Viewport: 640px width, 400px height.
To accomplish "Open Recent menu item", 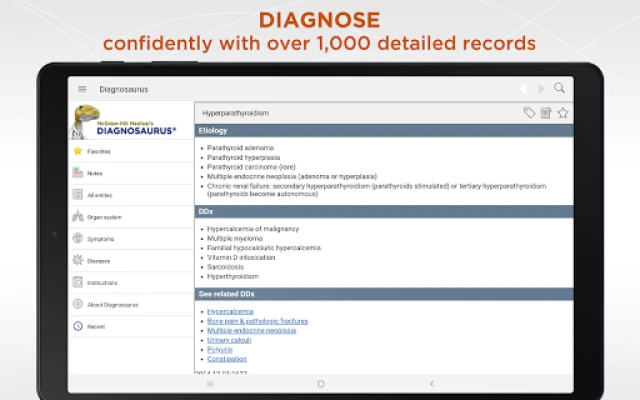I will (x=131, y=327).
